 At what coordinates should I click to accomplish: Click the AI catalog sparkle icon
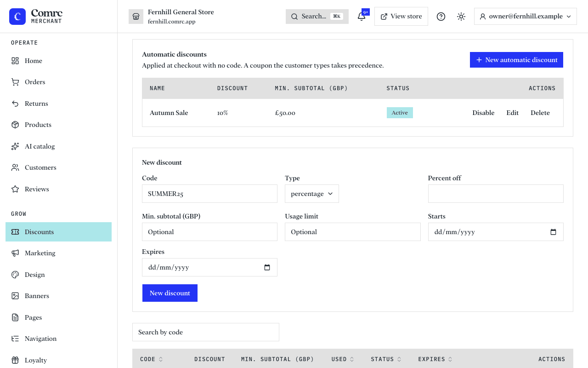click(x=15, y=146)
